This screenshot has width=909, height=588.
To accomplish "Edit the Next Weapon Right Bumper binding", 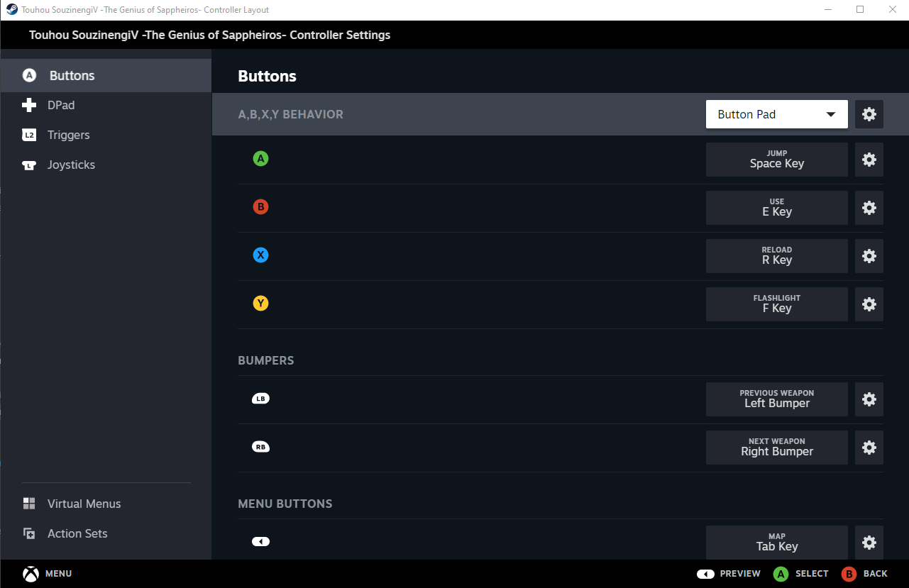I will tap(777, 448).
